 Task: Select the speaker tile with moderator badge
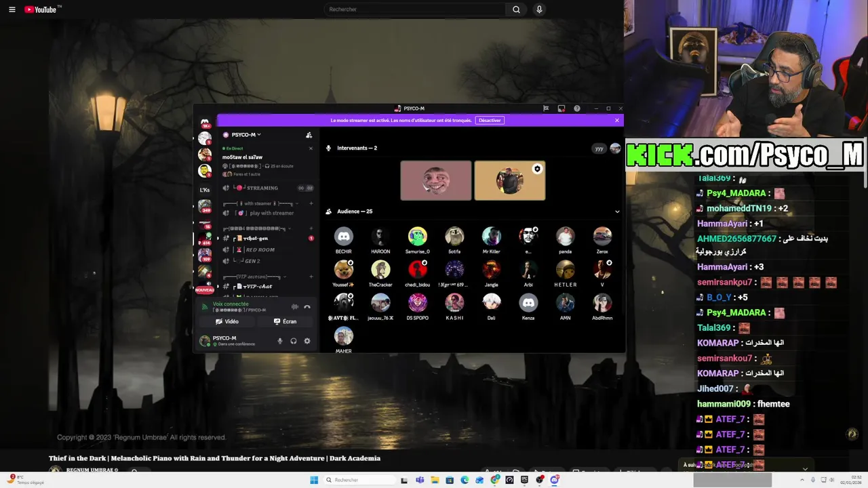point(510,180)
